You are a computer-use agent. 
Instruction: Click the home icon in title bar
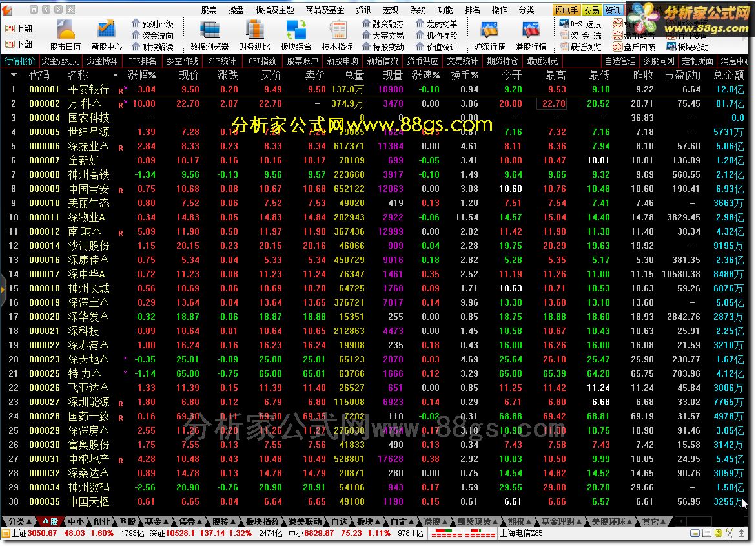click(x=34, y=9)
